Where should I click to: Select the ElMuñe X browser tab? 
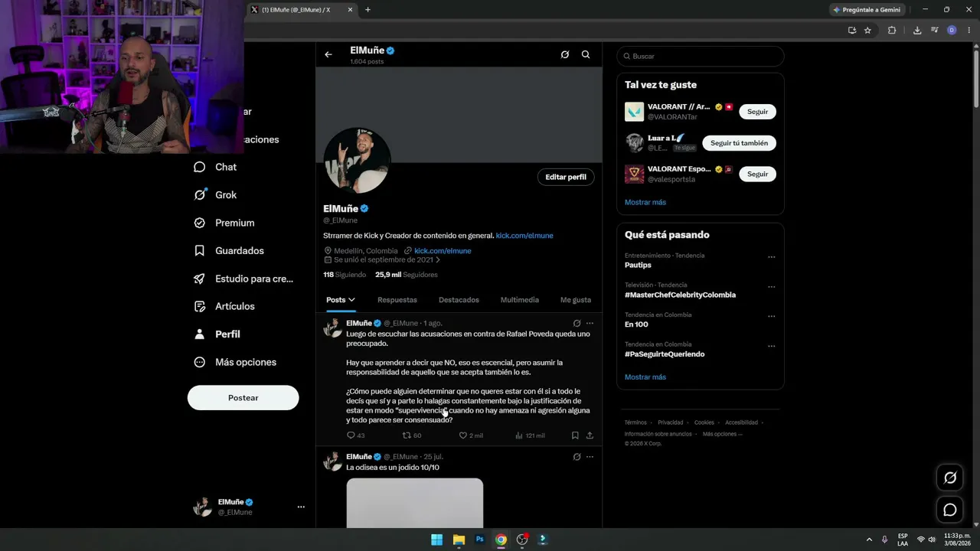pos(302,10)
